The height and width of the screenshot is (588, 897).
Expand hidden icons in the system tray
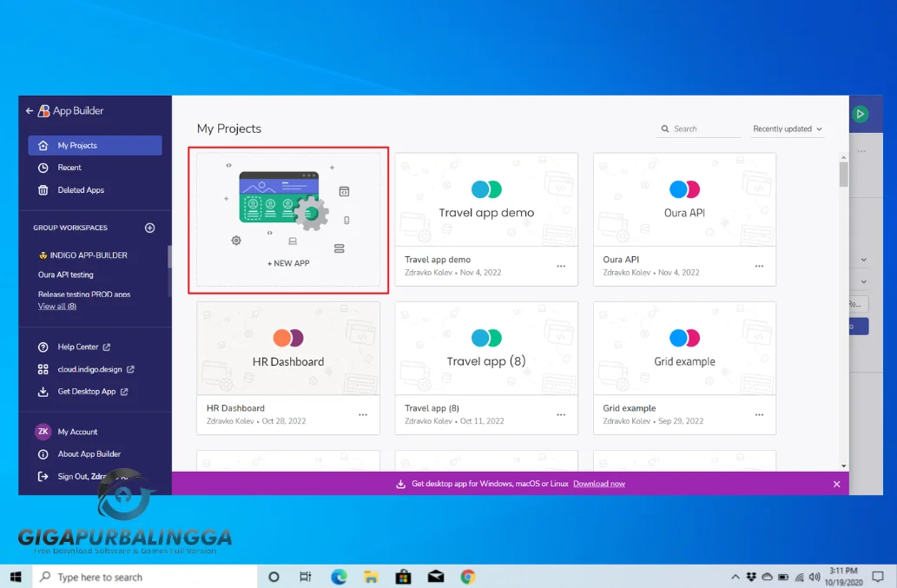pyautogui.click(x=735, y=576)
